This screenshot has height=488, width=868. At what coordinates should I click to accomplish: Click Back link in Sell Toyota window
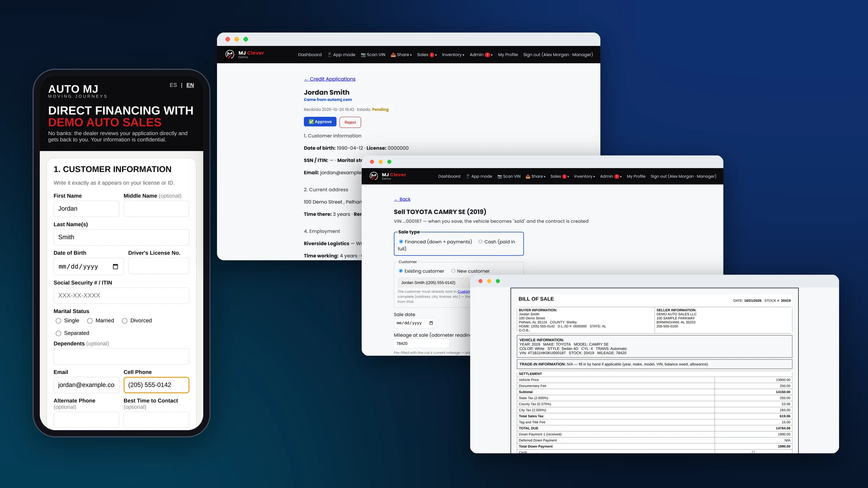(402, 199)
